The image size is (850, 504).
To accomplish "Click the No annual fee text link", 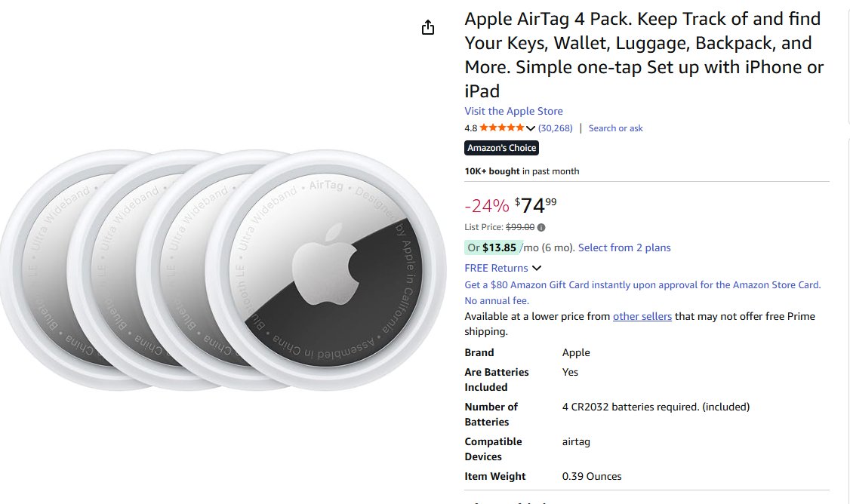I will tap(497, 301).
